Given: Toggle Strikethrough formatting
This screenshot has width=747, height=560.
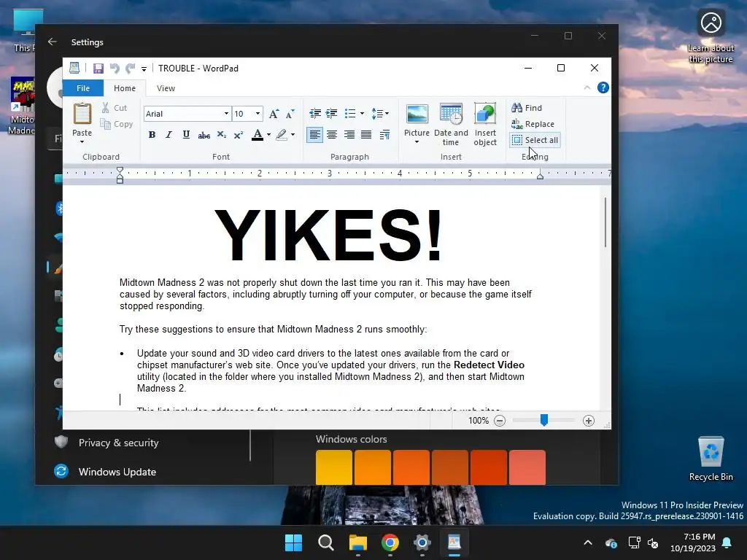Looking at the screenshot, I should click(x=204, y=135).
